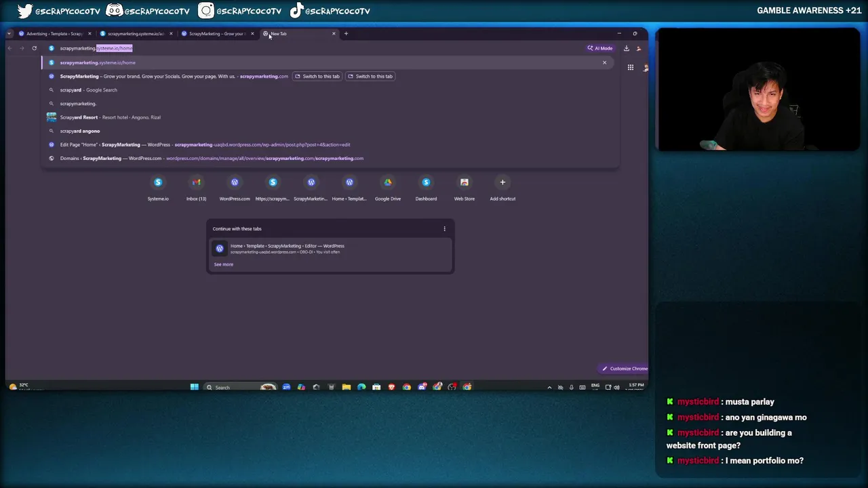Close the ScrapyMarketing – Grow your tab
The image size is (868, 488).
coord(252,33)
